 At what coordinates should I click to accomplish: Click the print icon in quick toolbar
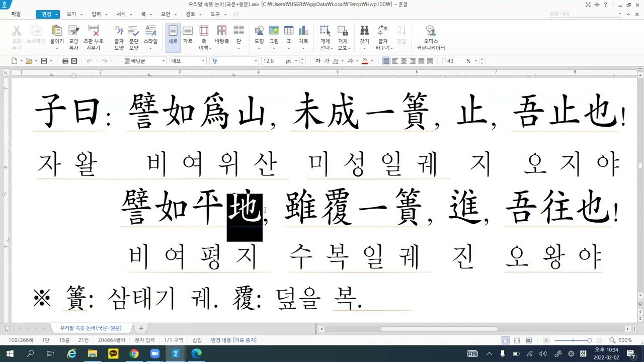65,61
